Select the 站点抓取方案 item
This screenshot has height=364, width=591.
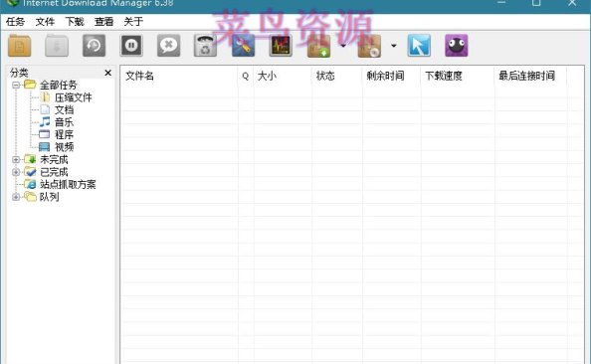click(x=68, y=184)
